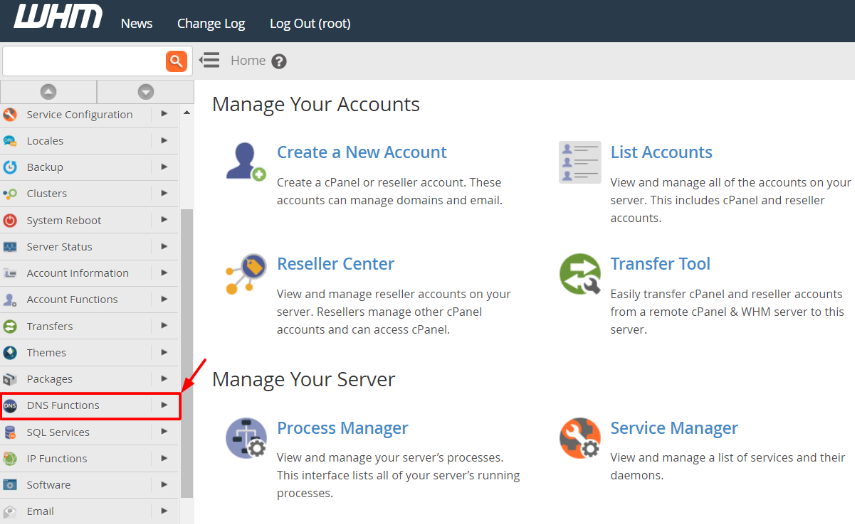Click the Email sidebar icon
The width and height of the screenshot is (855, 524).
coord(10,511)
